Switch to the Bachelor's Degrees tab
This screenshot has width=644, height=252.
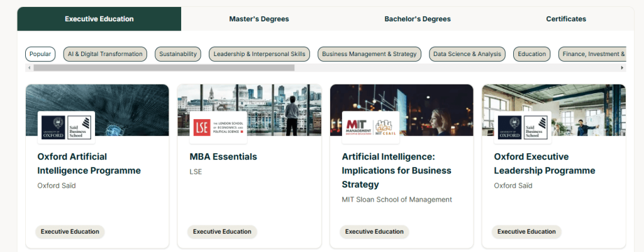click(418, 19)
